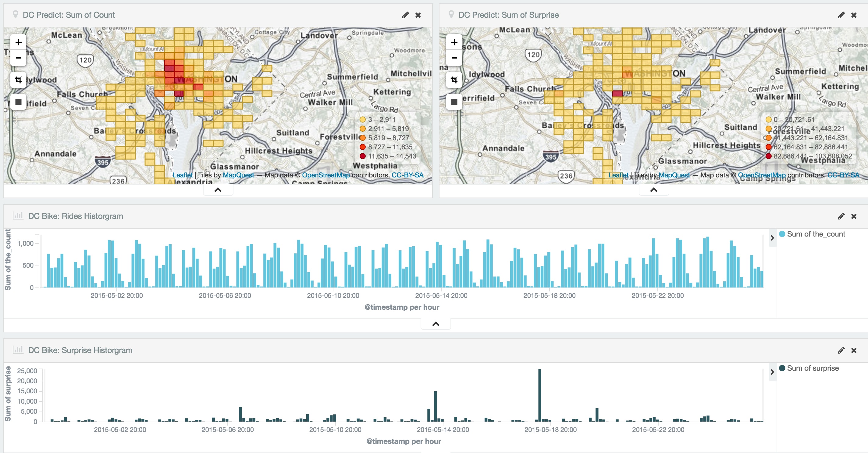Click the dark red 82,886–103,608 legend swatch
The height and width of the screenshot is (453, 868).
(769, 156)
